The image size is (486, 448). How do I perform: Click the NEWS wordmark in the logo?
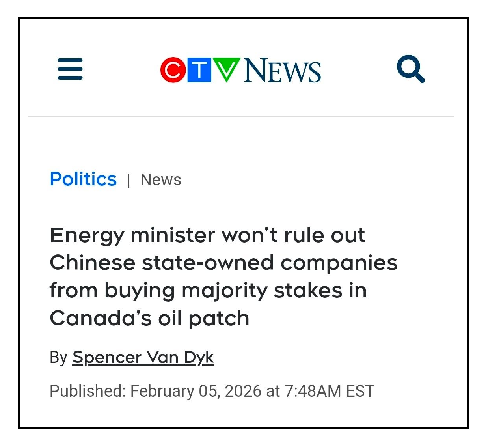282,71
